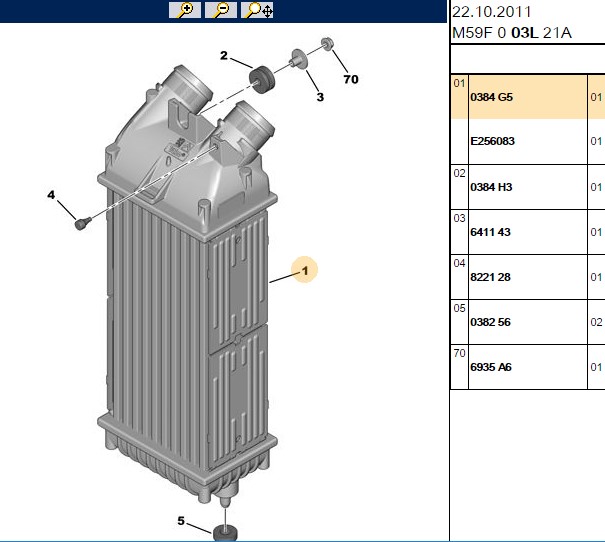Select the highlighted callout number 1
The width and height of the screenshot is (605, 542).
coord(305,270)
